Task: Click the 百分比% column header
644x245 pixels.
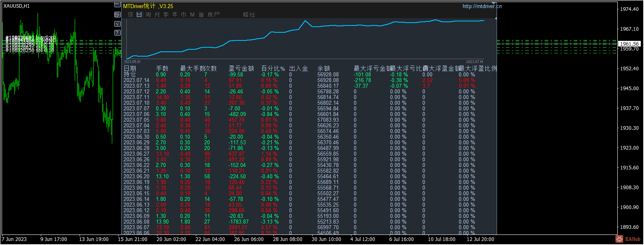Action: [273, 69]
